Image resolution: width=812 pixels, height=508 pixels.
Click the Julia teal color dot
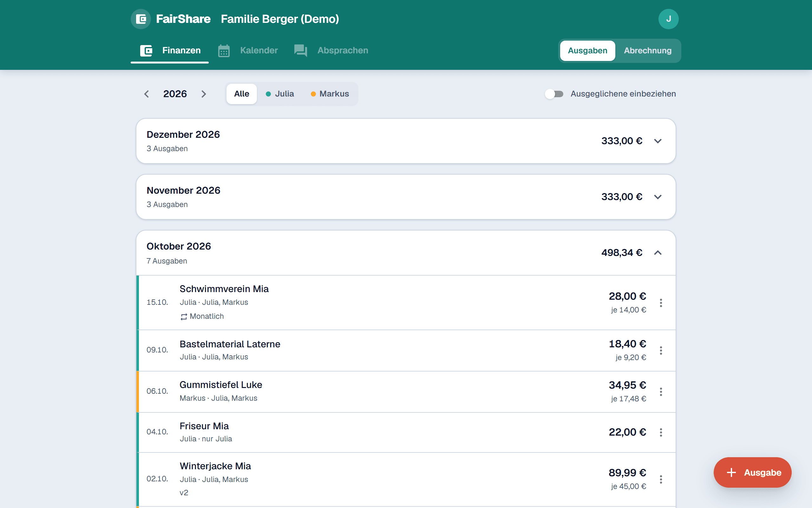pyautogui.click(x=268, y=94)
